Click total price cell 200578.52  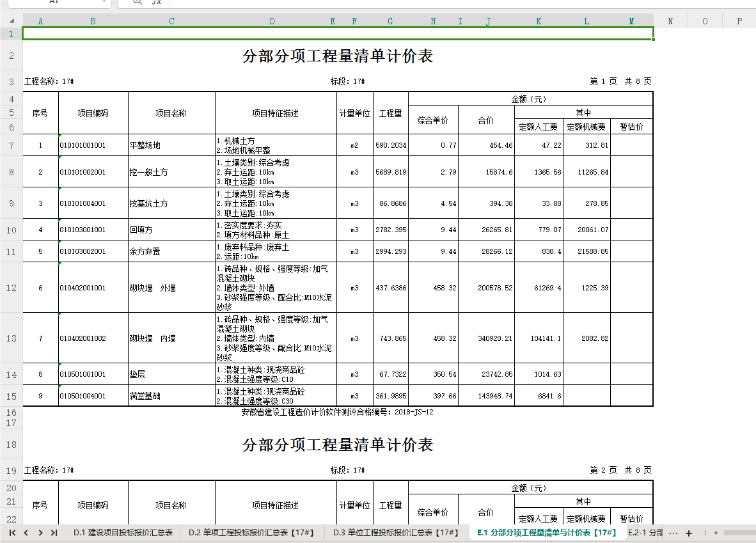[486, 288]
